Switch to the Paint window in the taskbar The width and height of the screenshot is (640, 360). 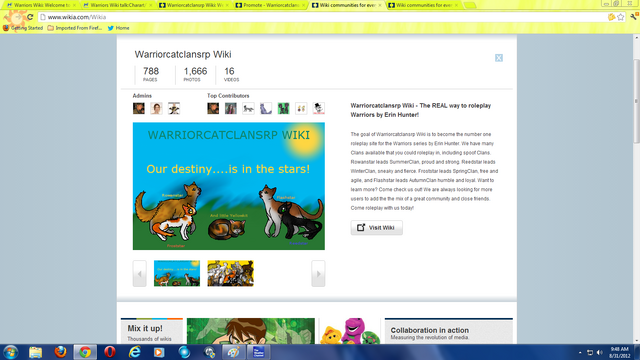click(233, 352)
